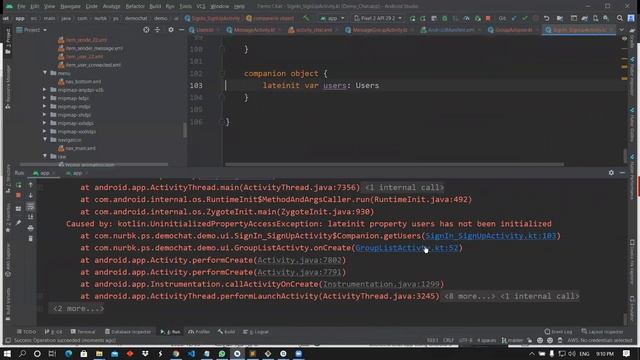Click the red stop icon in Run panel
Image resolution: width=640 pixels, height=360 pixels.
pos(18,196)
